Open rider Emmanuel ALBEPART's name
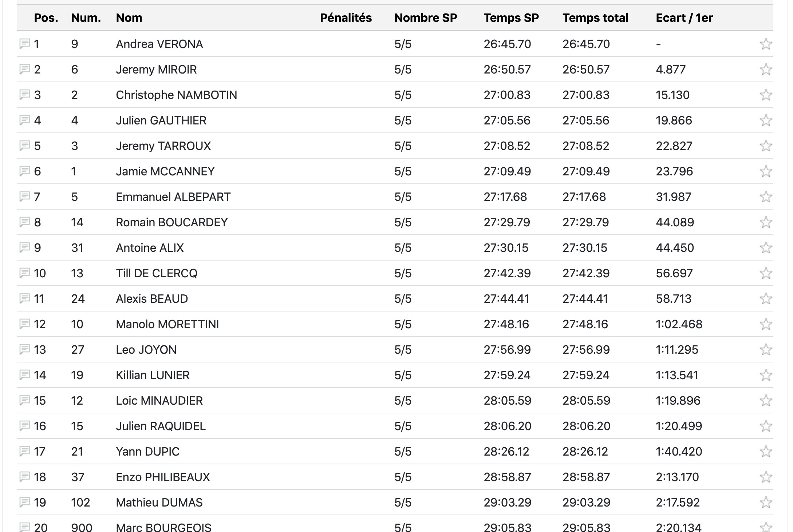The height and width of the screenshot is (532, 793). click(173, 197)
